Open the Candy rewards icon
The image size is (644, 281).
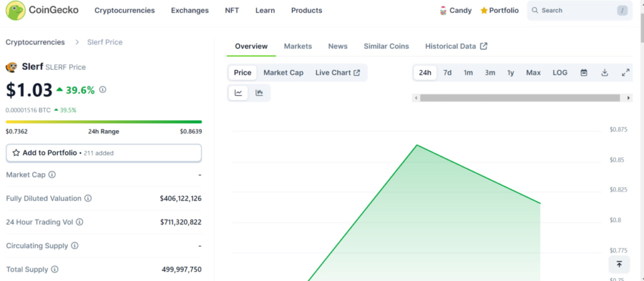coord(443,11)
